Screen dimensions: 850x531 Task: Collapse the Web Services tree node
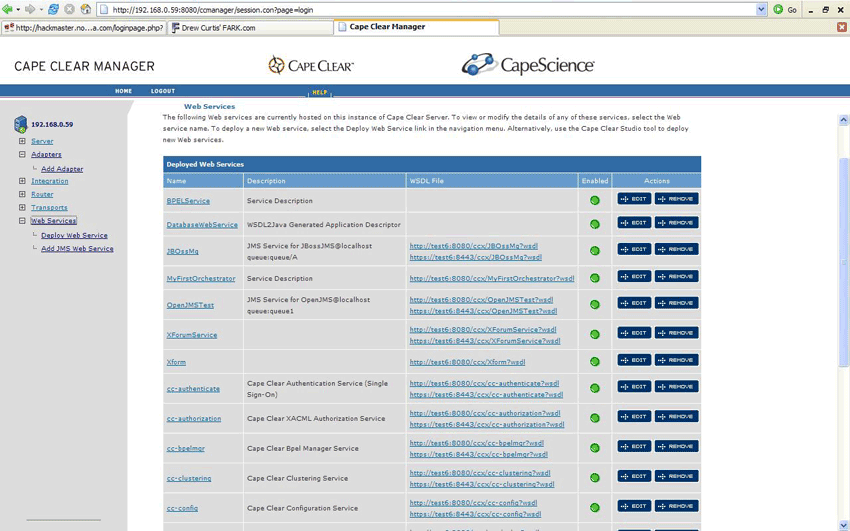coord(22,221)
